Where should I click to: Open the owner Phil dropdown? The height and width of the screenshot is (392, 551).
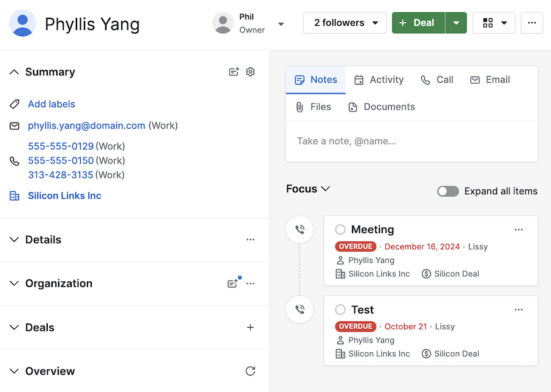281,24
